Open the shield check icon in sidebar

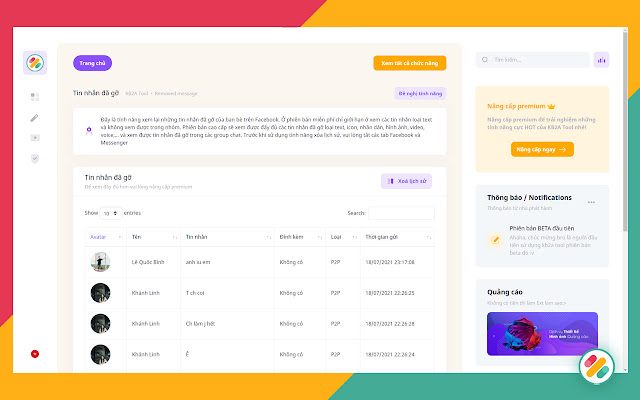(x=35, y=159)
